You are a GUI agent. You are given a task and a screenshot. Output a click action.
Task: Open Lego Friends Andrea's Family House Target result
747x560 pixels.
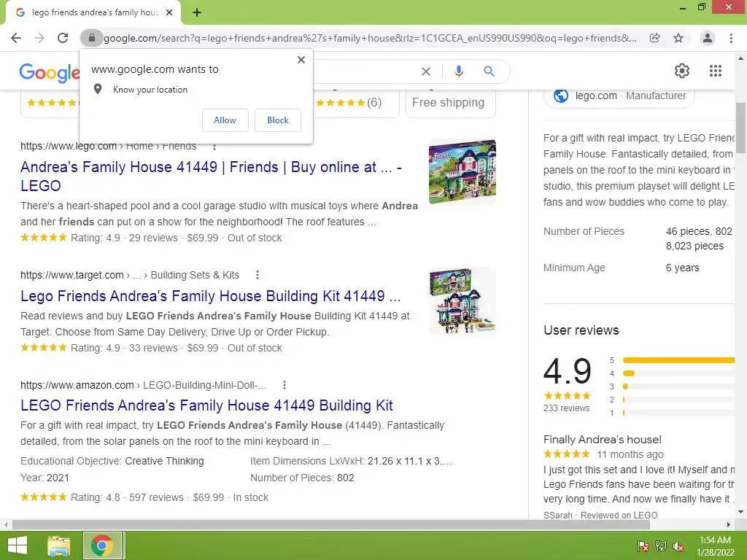[211, 296]
